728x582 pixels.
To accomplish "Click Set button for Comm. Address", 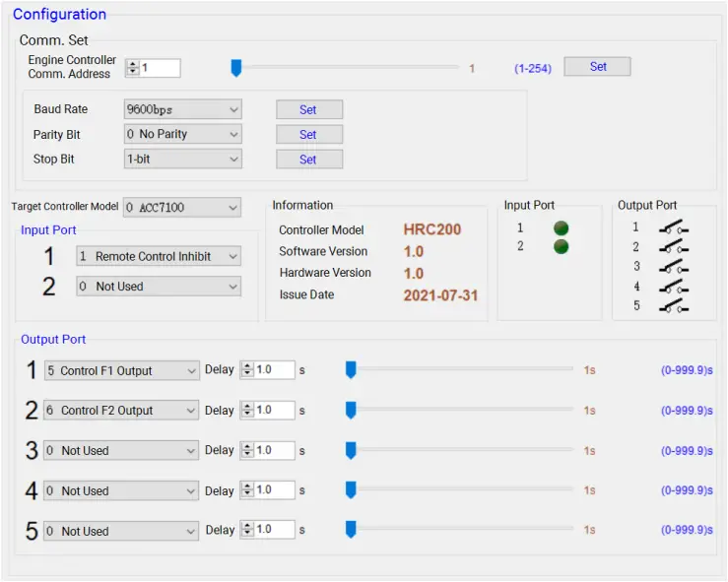I will tap(597, 67).
